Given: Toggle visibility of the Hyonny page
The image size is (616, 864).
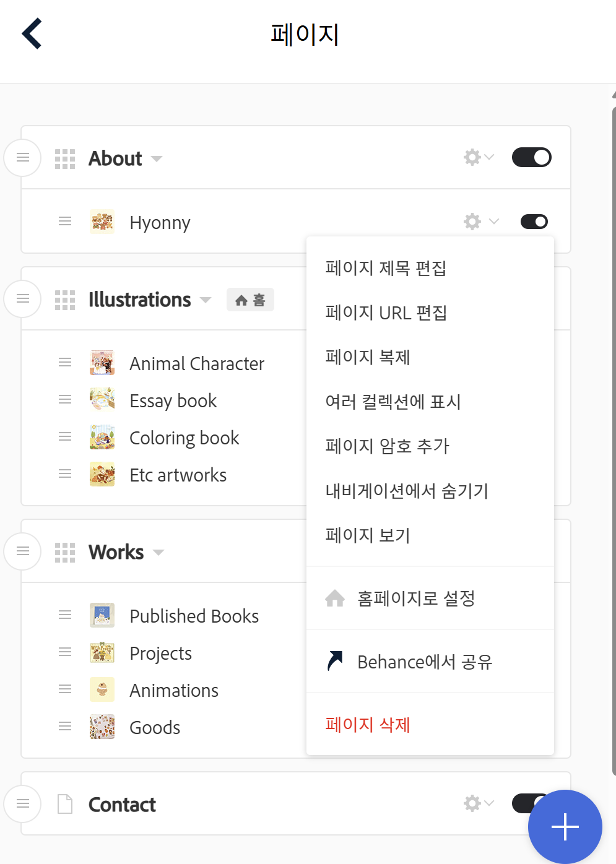Looking at the screenshot, I should point(533,221).
